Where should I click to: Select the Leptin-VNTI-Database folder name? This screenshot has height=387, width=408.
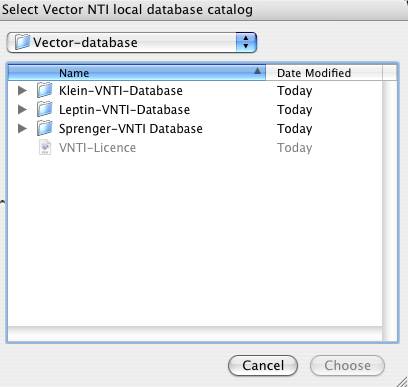[124, 110]
